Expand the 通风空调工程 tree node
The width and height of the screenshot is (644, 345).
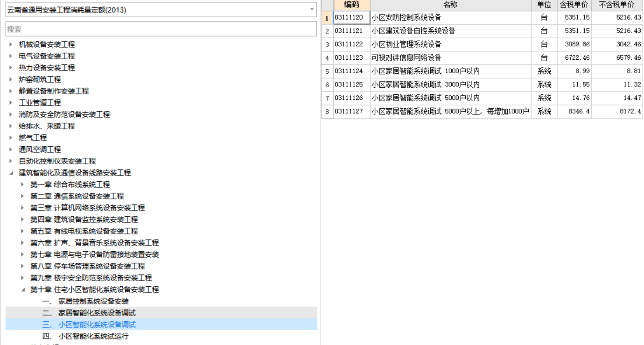pos(11,149)
